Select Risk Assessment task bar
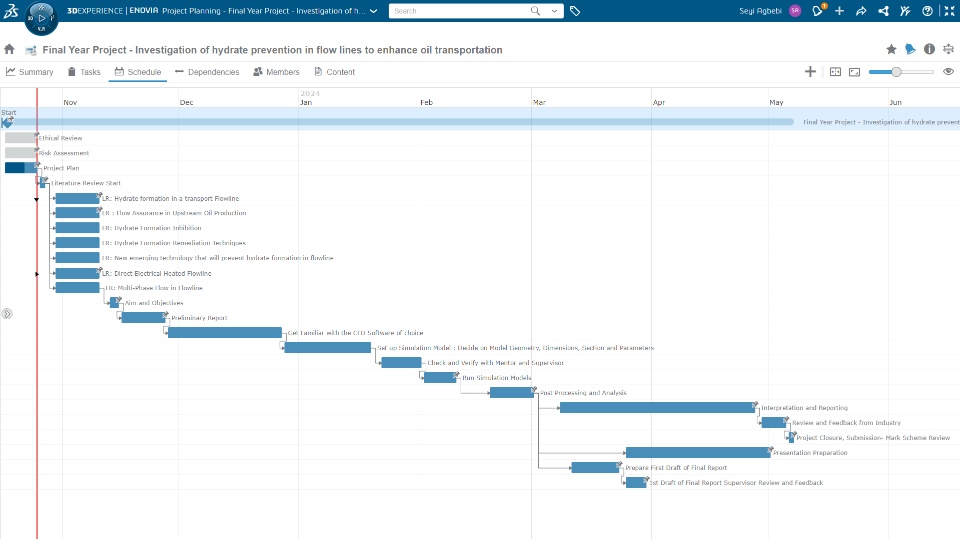 (x=20, y=153)
